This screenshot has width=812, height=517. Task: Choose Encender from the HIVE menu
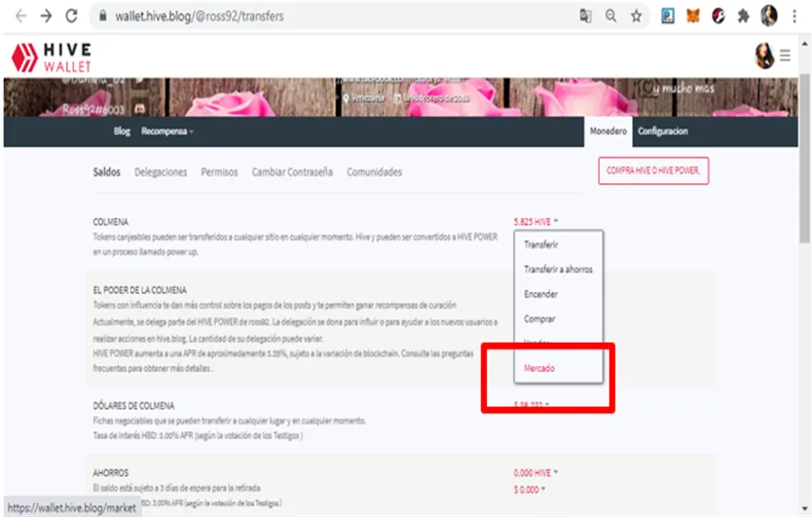pos(540,294)
